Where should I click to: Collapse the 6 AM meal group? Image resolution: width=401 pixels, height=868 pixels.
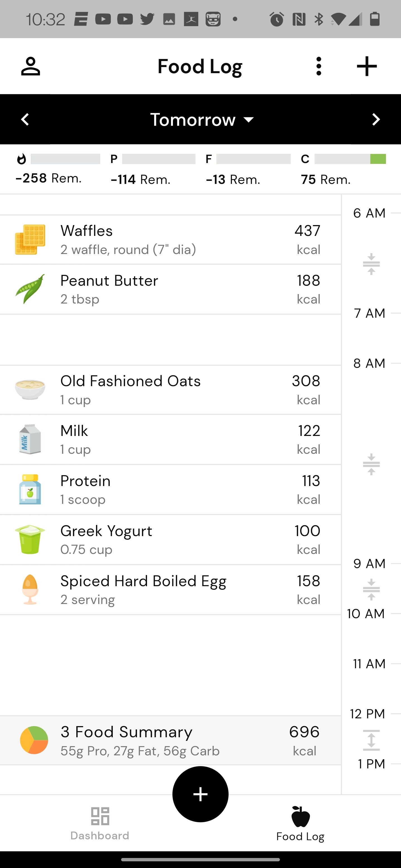click(371, 264)
